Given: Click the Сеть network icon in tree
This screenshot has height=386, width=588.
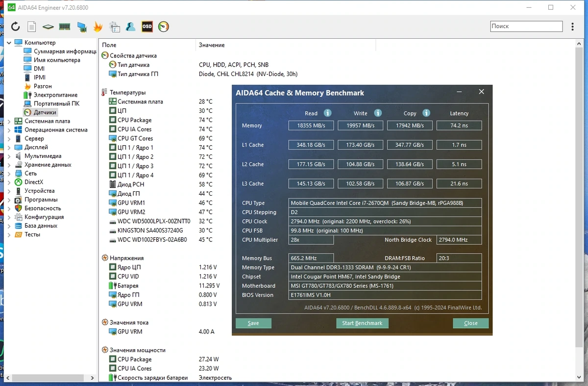Looking at the screenshot, I should (18, 173).
